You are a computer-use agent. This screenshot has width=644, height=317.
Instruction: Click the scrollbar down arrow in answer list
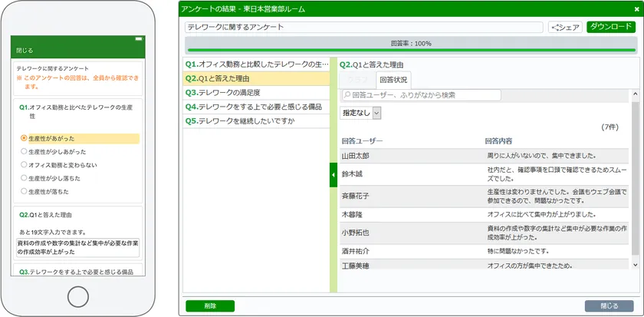[636, 266]
